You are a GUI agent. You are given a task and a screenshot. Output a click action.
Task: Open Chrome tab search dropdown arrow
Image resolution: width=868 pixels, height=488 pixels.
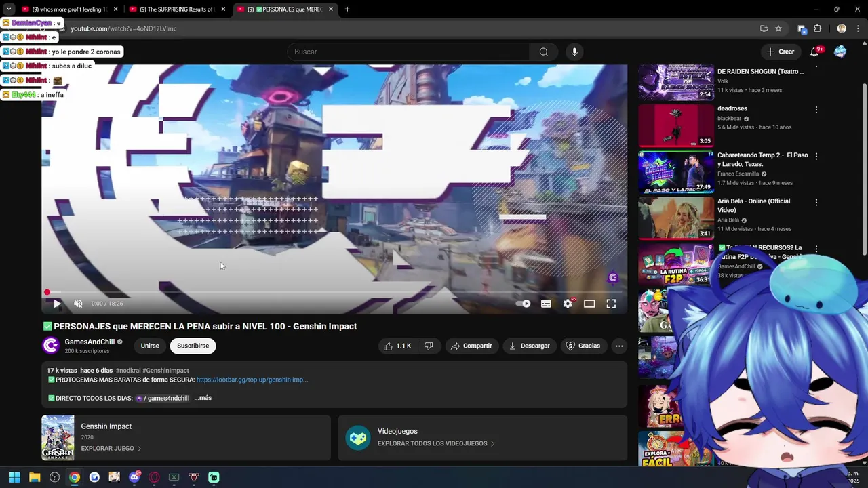(x=8, y=9)
